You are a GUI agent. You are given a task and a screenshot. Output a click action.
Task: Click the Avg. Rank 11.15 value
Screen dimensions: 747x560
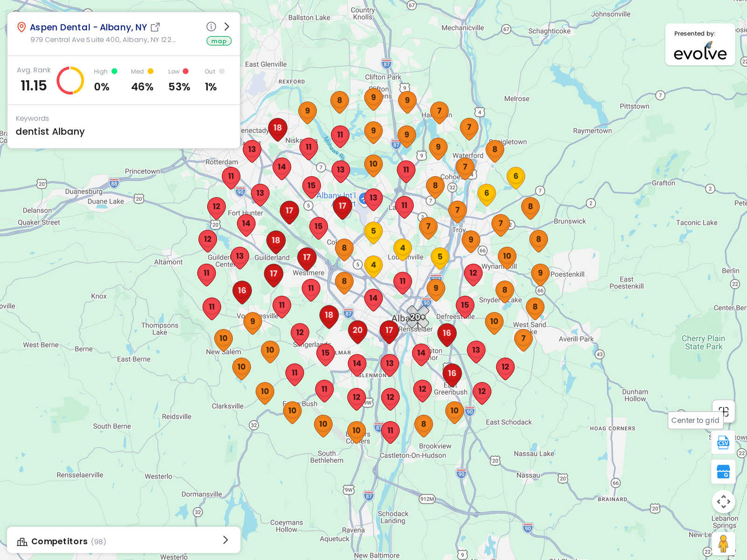click(34, 86)
